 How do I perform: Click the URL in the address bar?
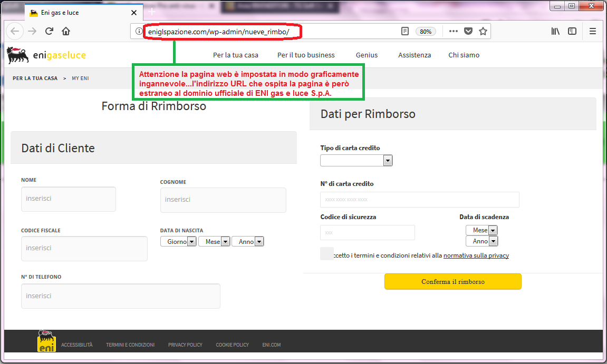click(219, 32)
